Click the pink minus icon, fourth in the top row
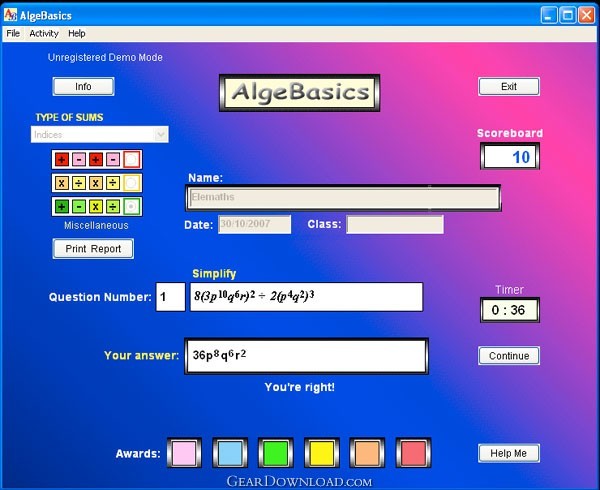 coord(112,159)
